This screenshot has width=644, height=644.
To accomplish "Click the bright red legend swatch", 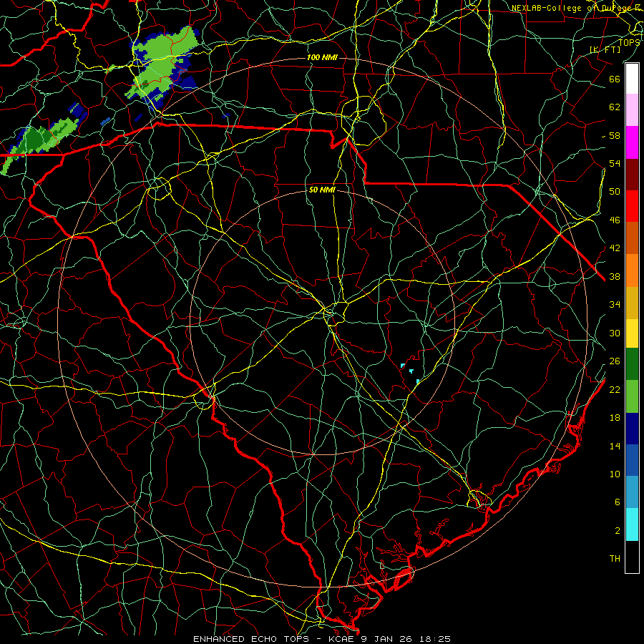I will pos(632,206).
